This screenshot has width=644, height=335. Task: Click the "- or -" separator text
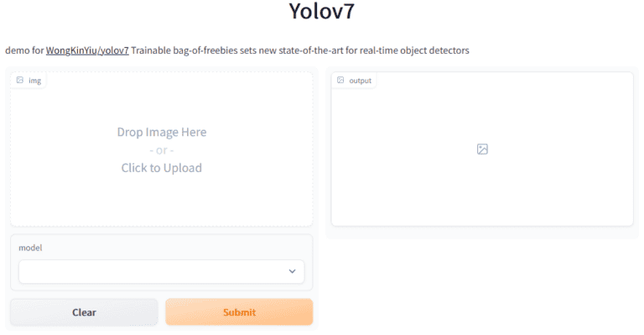tap(161, 150)
